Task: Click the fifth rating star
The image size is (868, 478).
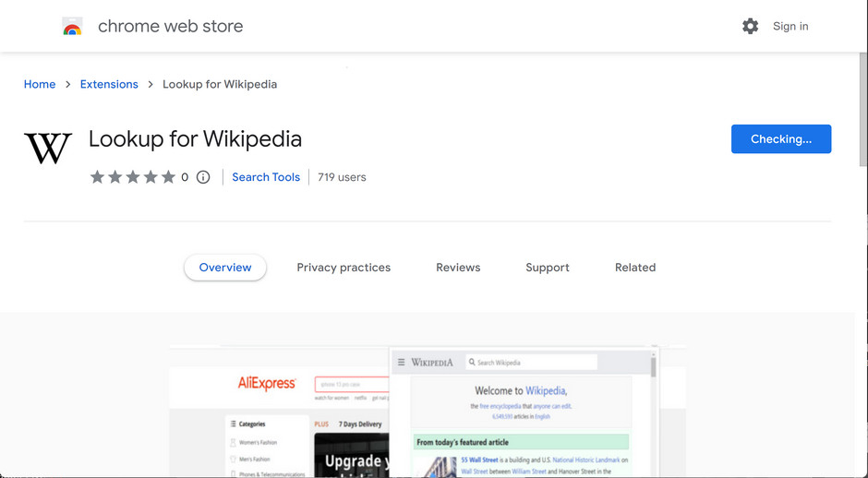Action: point(168,177)
